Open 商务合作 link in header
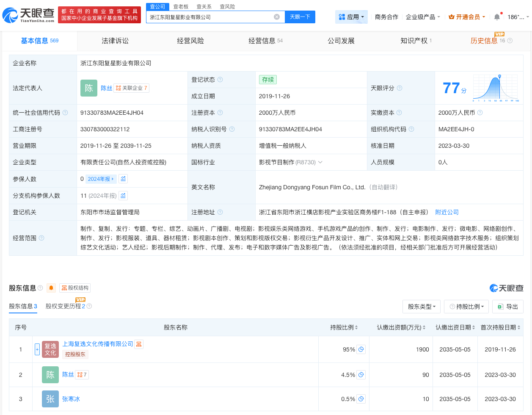 [x=386, y=17]
